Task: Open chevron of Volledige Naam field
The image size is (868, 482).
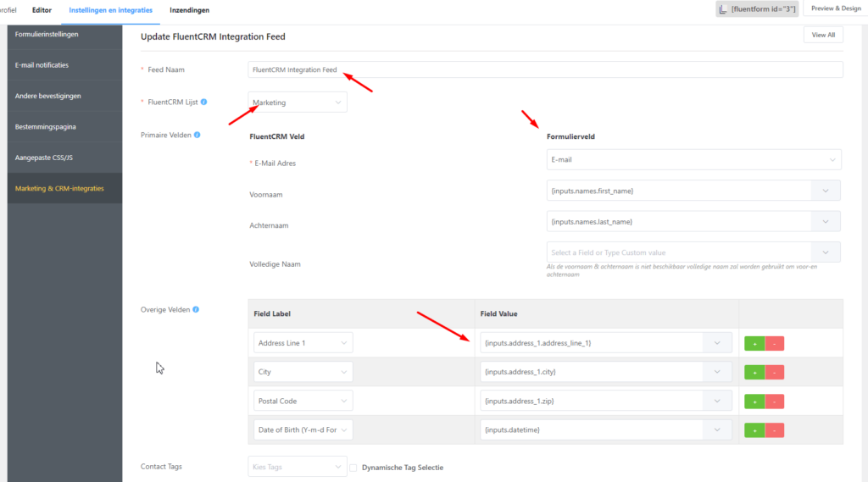Action: click(825, 252)
